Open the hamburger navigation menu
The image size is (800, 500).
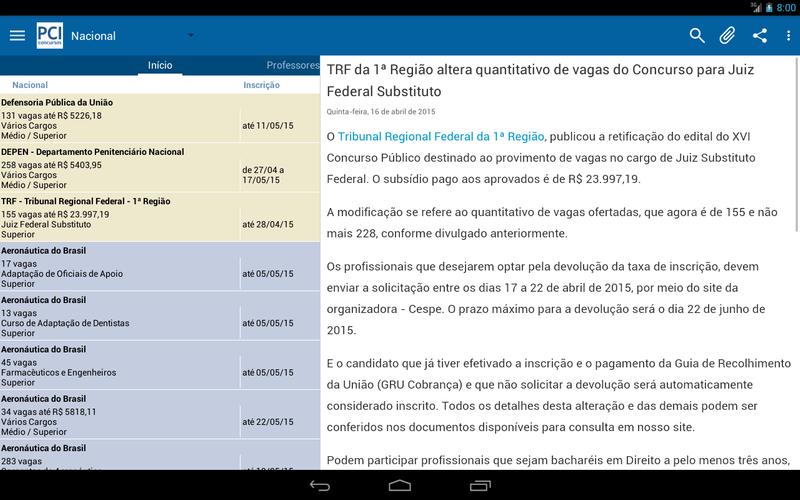[17, 36]
